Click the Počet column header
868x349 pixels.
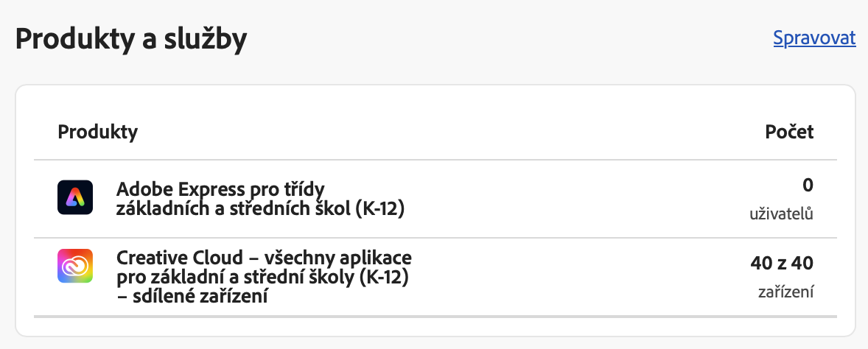coord(789,133)
